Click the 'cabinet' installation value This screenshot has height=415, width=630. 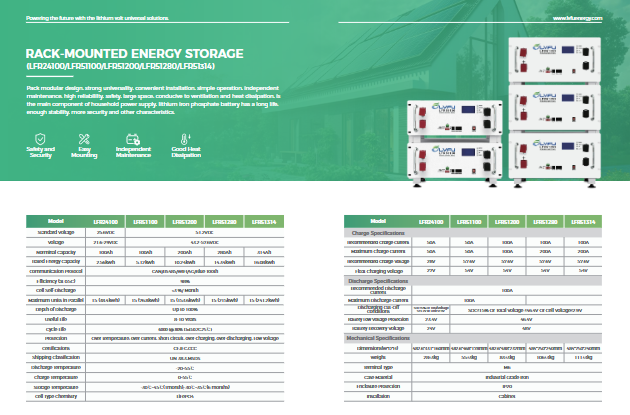507,396
